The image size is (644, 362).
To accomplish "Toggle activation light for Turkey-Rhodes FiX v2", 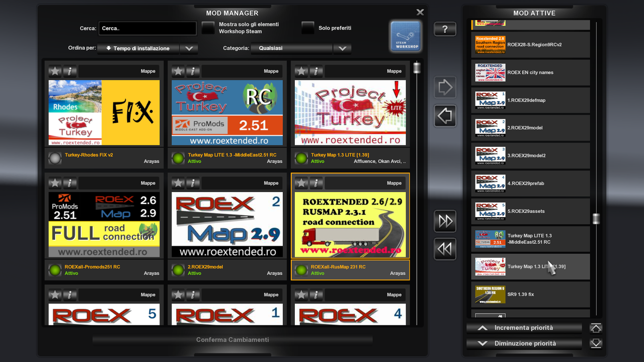I will [55, 158].
